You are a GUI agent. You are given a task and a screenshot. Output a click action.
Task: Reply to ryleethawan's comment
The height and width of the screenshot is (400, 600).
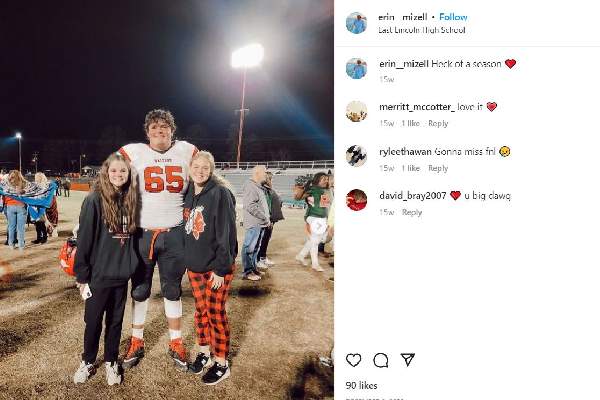[x=438, y=168]
